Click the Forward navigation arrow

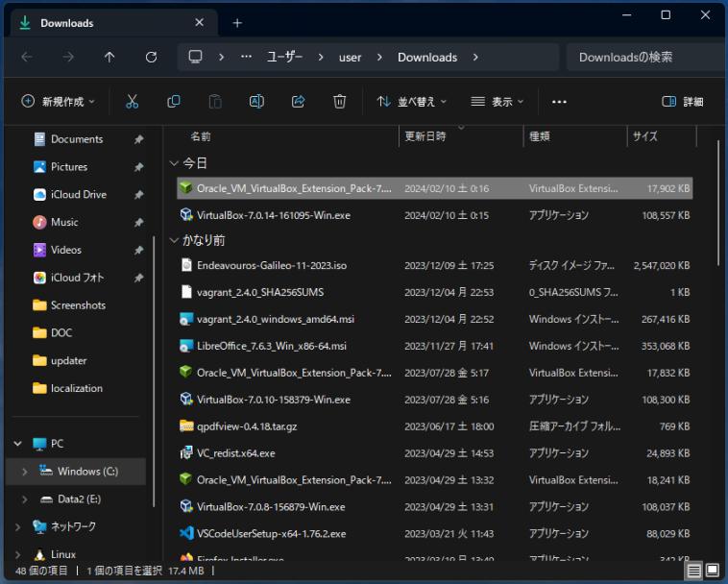pos(68,57)
